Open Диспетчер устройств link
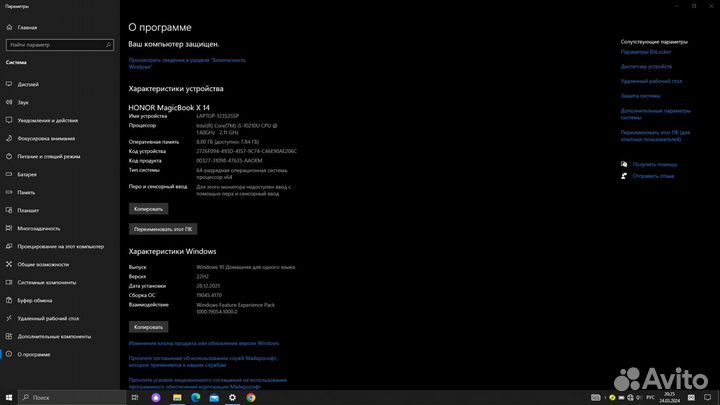 coord(646,66)
